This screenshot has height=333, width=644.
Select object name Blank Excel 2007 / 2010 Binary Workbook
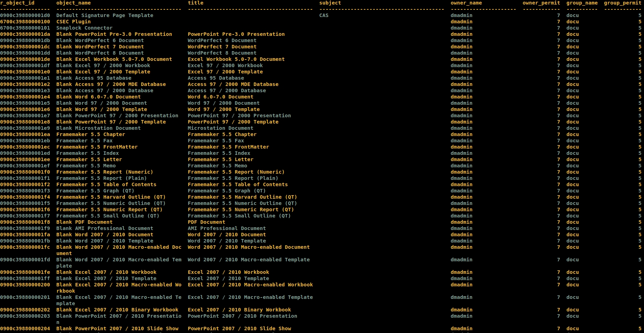click(x=117, y=310)
